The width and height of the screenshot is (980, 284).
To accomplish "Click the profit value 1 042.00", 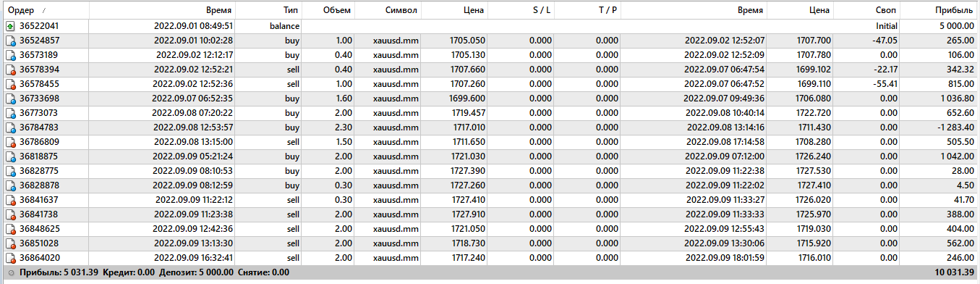I will [x=953, y=156].
